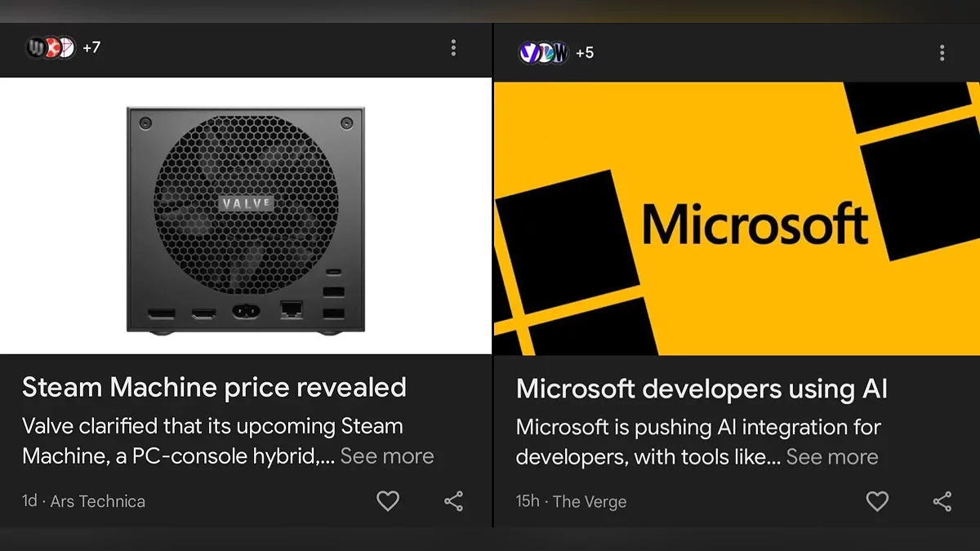The image size is (980, 551).
Task: Open the Valve Steam Machine image
Action: click(245, 216)
